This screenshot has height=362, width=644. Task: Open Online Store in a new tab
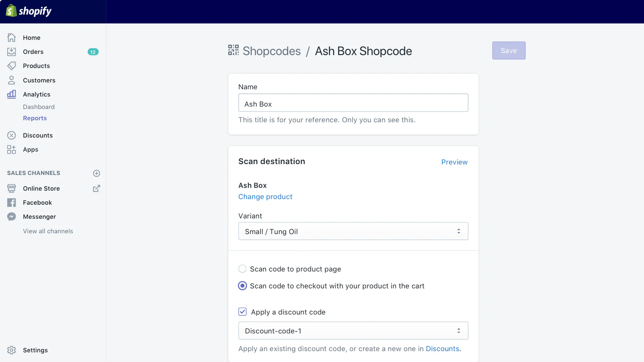[96, 188]
